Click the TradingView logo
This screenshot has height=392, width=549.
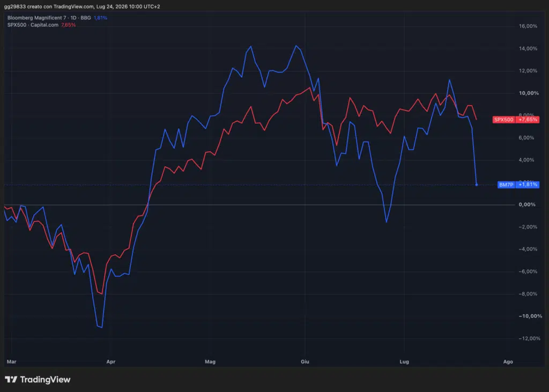38,379
